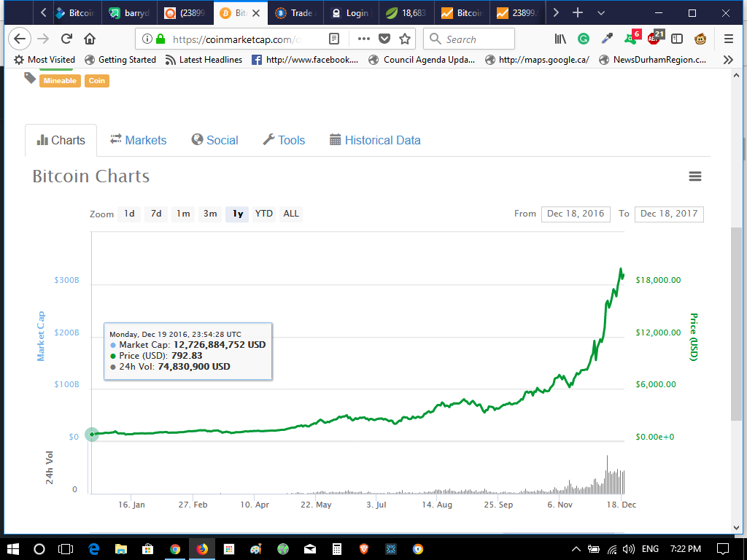Open Brave browser from the taskbar
The image size is (747, 560).
[364, 549]
